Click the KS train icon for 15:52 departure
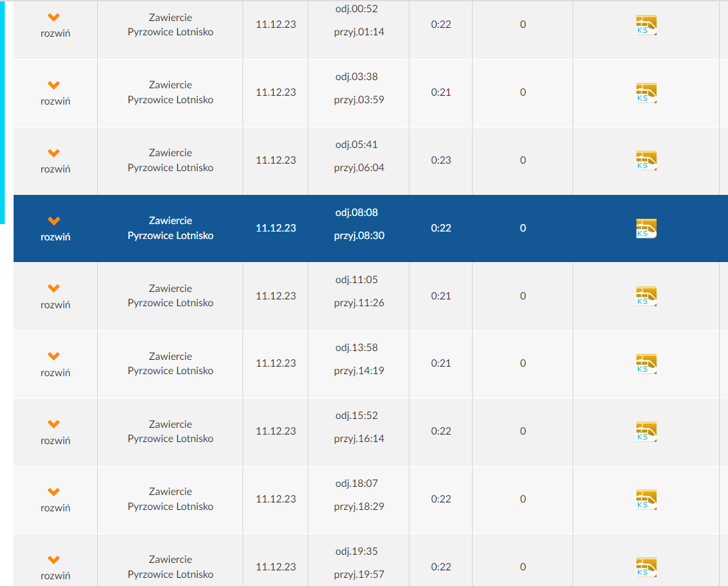The width and height of the screenshot is (728, 586). click(646, 432)
